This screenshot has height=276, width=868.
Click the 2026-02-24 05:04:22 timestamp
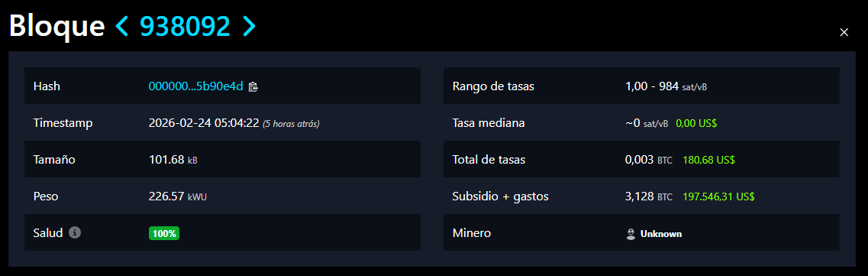coord(204,123)
